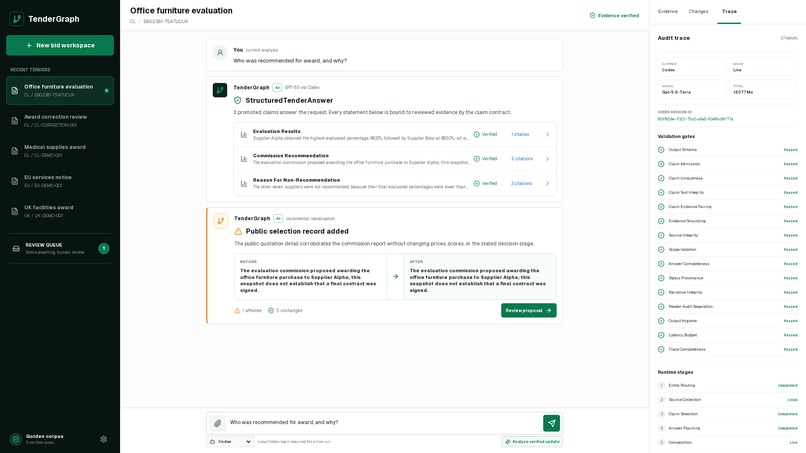
Task: Click the warning icon beside Public selection record added
Action: click(238, 231)
